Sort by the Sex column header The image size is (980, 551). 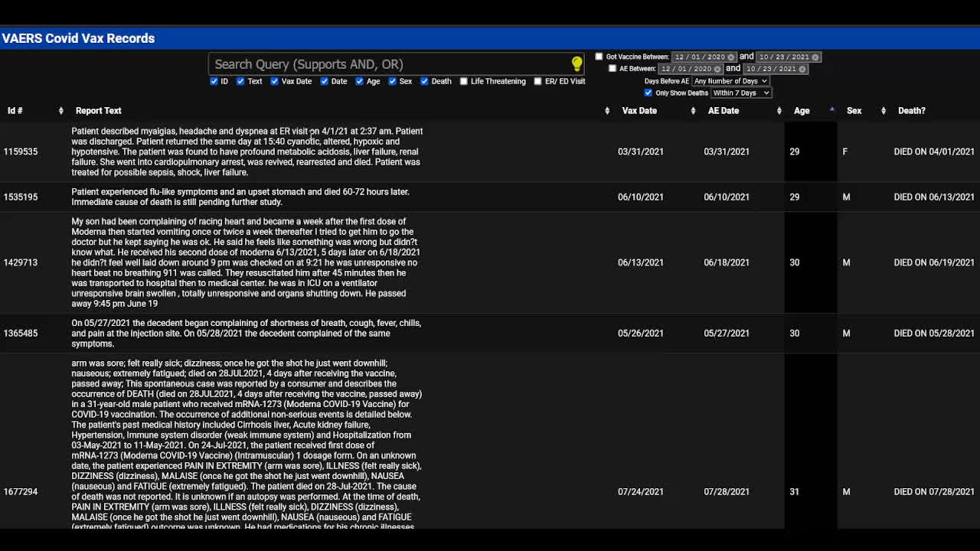coord(854,111)
